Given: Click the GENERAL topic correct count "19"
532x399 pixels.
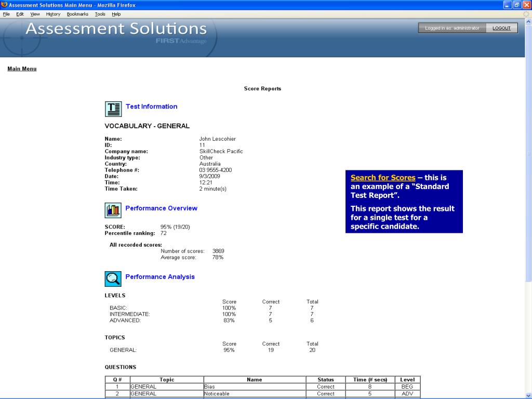Looking at the screenshot, I should click(270, 350).
